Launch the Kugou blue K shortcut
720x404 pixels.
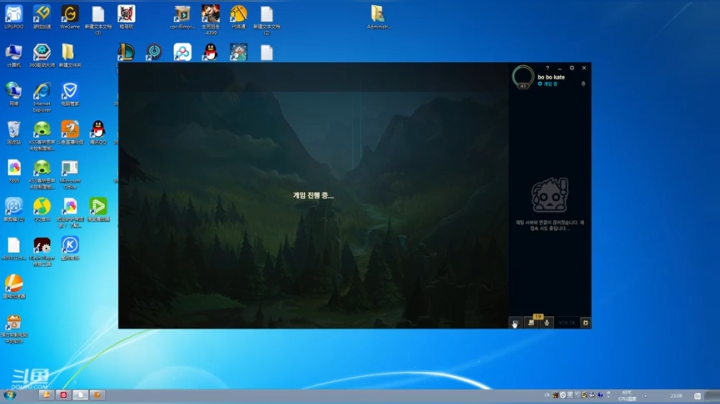coord(70,248)
